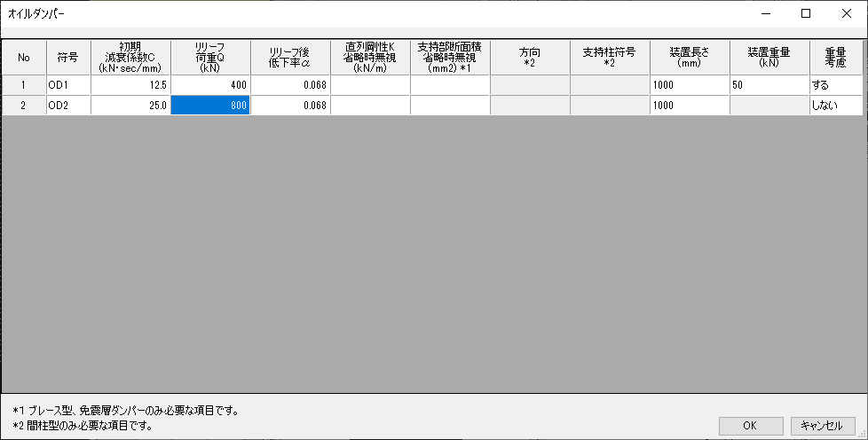Select OD1's リリーフ後低下率α cell
Viewport: 868px width, 440px height.
point(290,85)
